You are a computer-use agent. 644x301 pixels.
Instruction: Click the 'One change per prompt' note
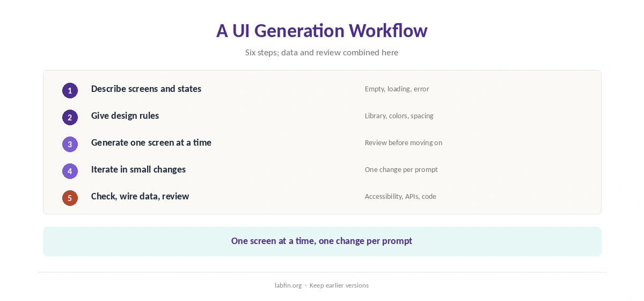401,169
